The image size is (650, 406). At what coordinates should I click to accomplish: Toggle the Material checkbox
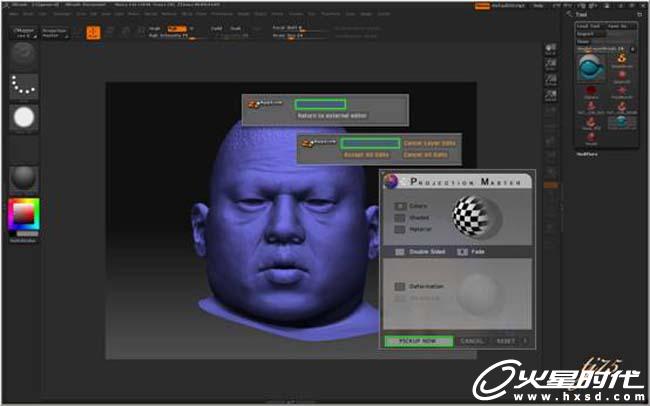click(x=400, y=229)
